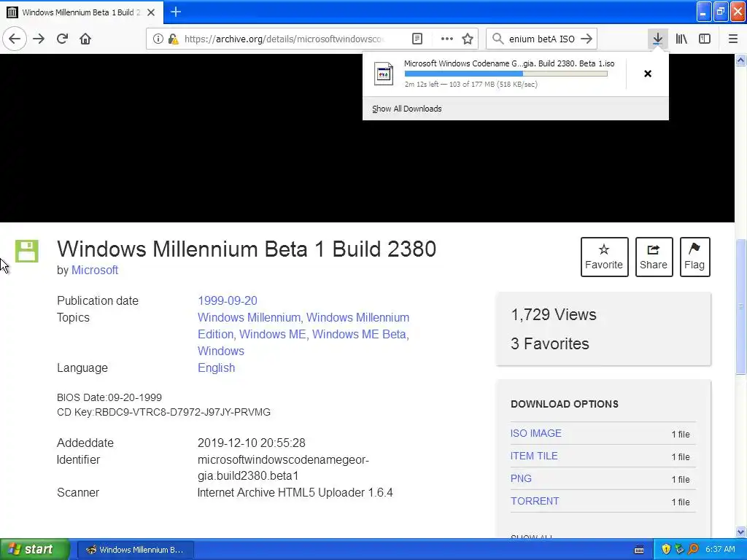Open the Library toolbar button
Viewport: 747px width, 560px height.
(681, 39)
